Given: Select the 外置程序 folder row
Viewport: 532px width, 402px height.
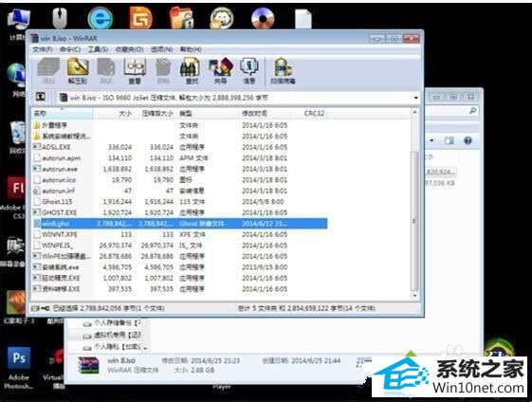Looking at the screenshot, I should (x=180, y=125).
